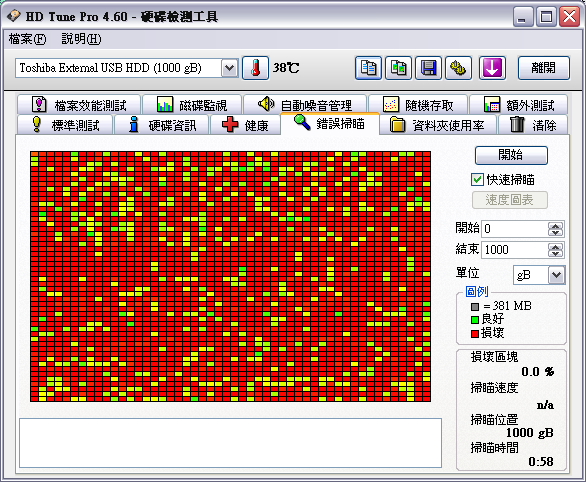Click the thermometer temperature icon

[256, 68]
